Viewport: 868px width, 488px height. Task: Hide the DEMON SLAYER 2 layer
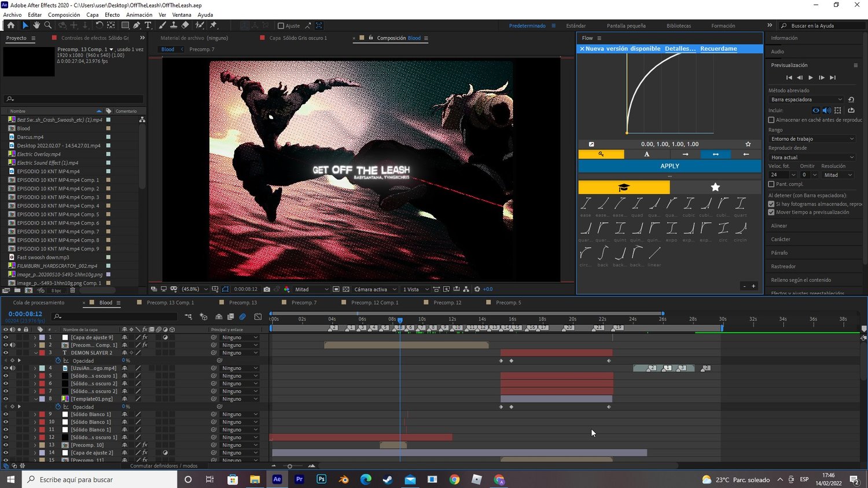(x=6, y=353)
